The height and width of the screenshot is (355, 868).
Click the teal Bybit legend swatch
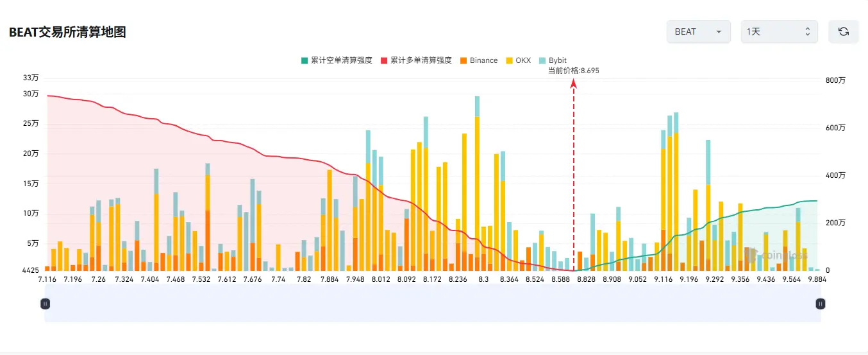tap(542, 60)
